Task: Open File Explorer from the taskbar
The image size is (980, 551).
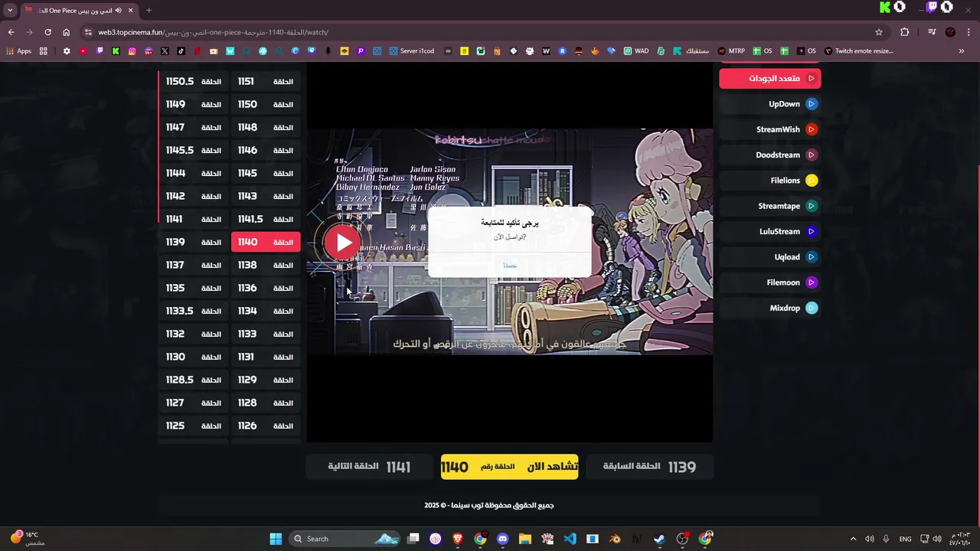Action: tap(524, 539)
